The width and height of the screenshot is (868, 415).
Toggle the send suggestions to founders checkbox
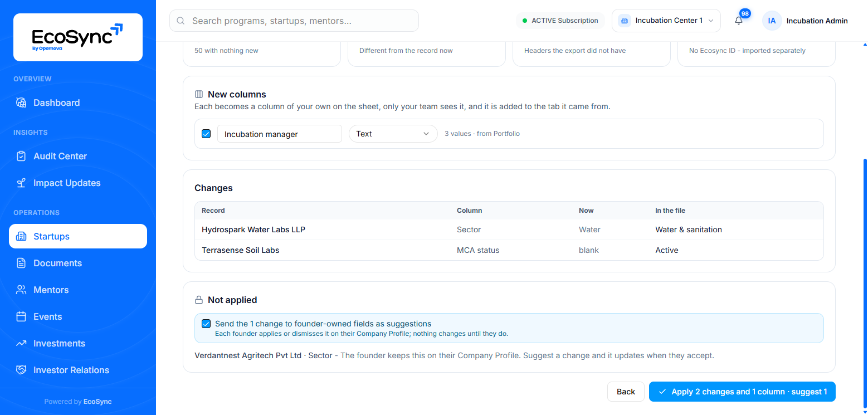pos(206,324)
